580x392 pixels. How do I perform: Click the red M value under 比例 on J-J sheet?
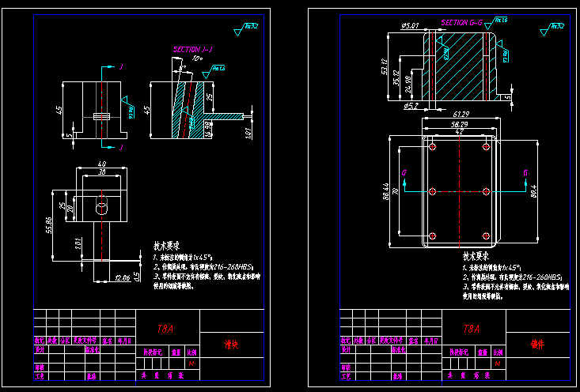point(191,364)
